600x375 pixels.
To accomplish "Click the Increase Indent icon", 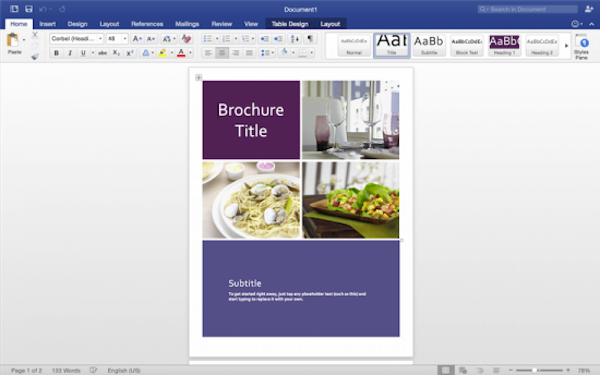I will pyautogui.click(x=278, y=39).
